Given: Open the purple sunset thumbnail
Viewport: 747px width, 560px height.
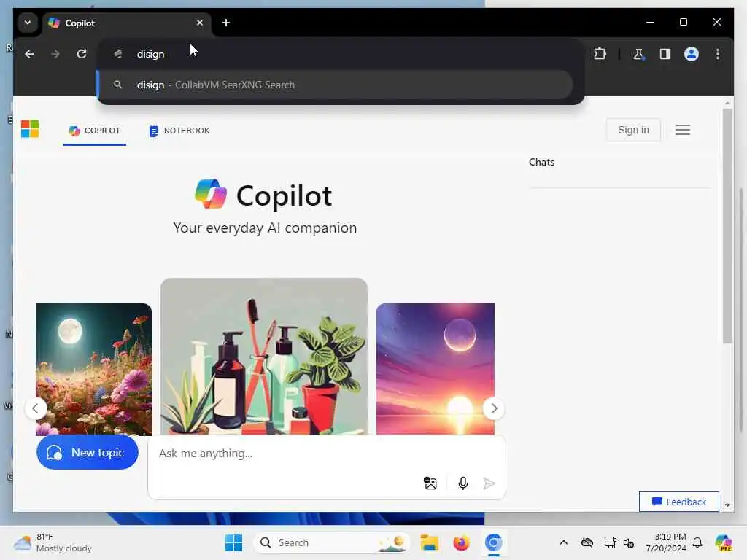Looking at the screenshot, I should pos(436,369).
